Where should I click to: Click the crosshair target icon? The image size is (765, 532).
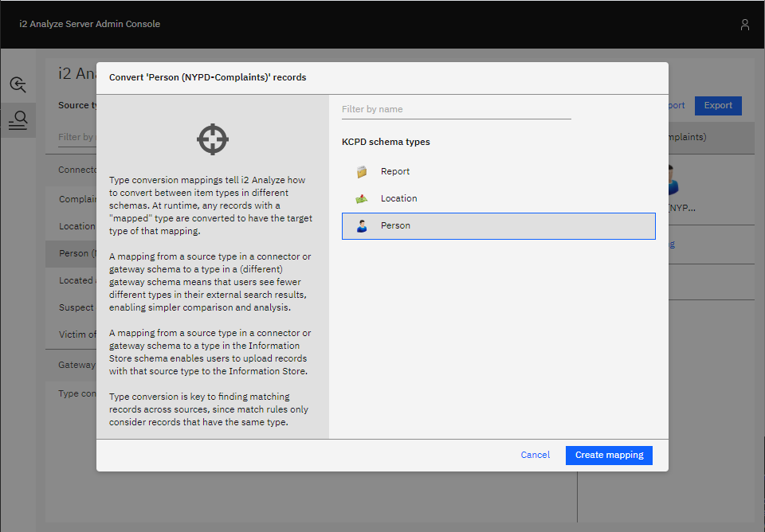(x=213, y=139)
